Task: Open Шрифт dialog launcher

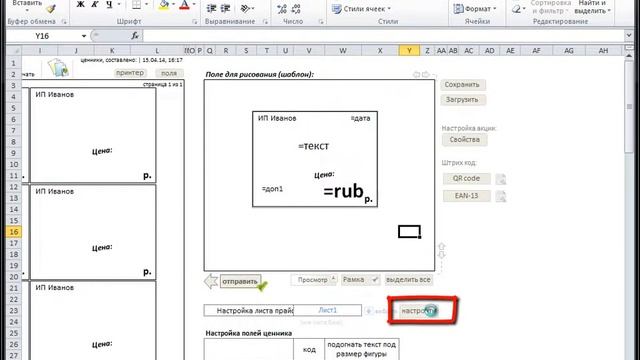Action: point(194,22)
